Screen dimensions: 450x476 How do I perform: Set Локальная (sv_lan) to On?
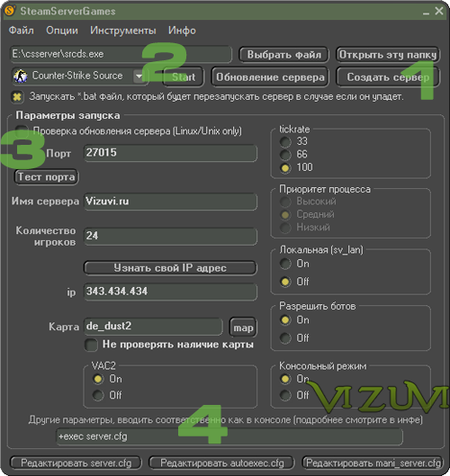[285, 264]
